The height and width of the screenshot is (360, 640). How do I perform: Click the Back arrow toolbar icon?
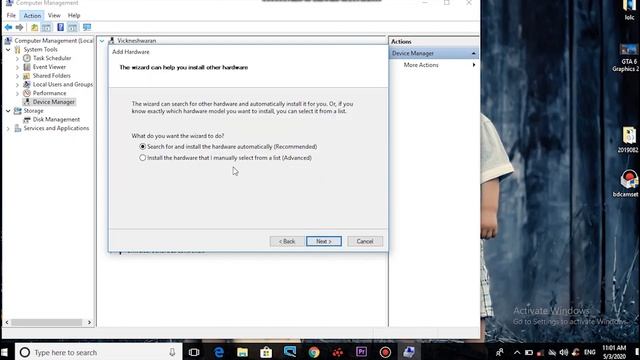click(8, 27)
